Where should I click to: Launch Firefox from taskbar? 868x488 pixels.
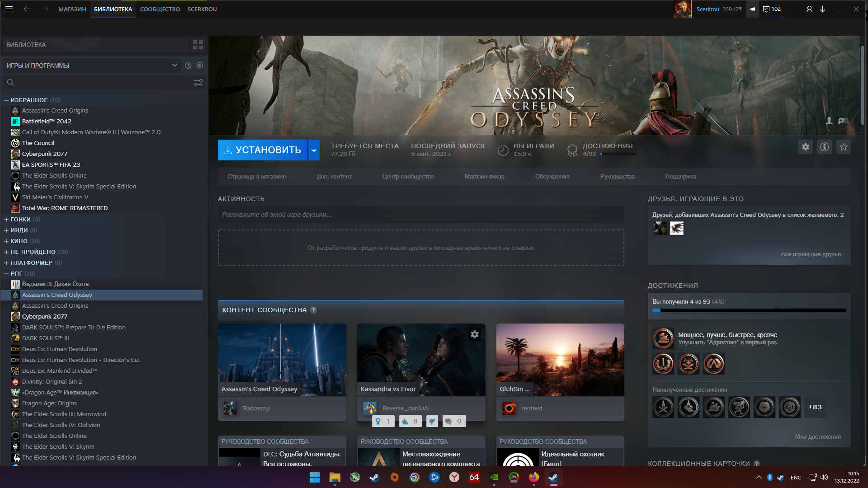click(533, 477)
